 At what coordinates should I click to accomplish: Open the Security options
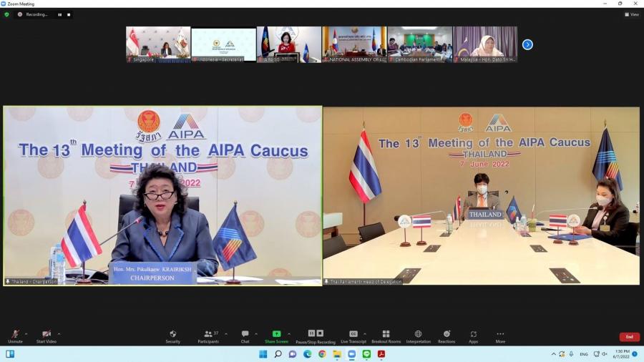coord(172,335)
